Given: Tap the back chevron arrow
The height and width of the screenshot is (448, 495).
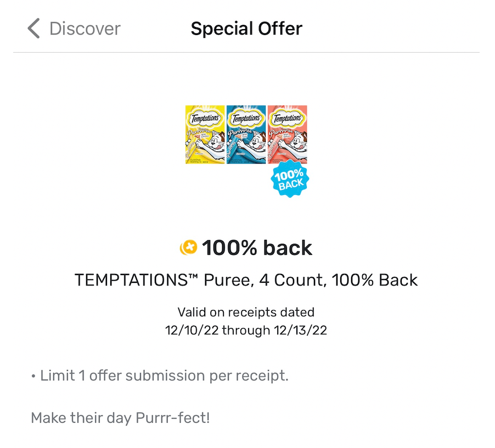Looking at the screenshot, I should tap(34, 29).
